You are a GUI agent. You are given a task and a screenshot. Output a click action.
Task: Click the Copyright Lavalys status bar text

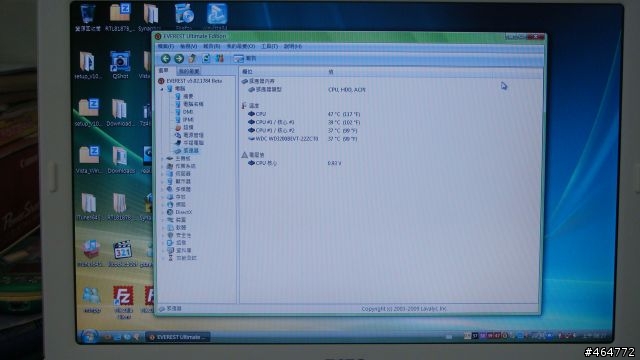(403, 309)
